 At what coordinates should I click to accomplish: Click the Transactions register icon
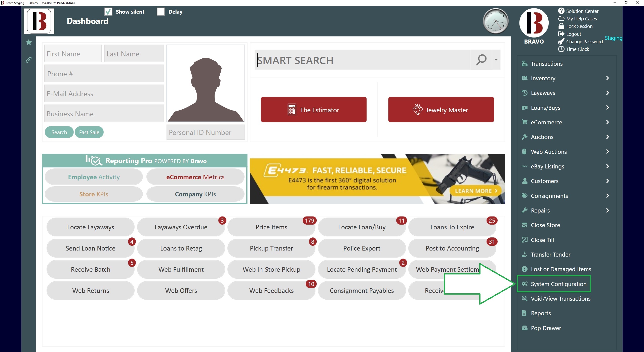pos(525,63)
